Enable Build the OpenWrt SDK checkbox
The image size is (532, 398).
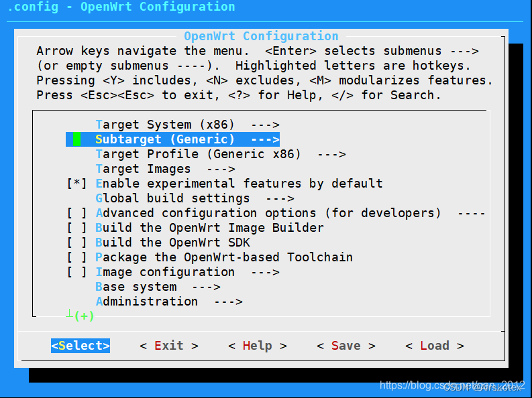76,243
